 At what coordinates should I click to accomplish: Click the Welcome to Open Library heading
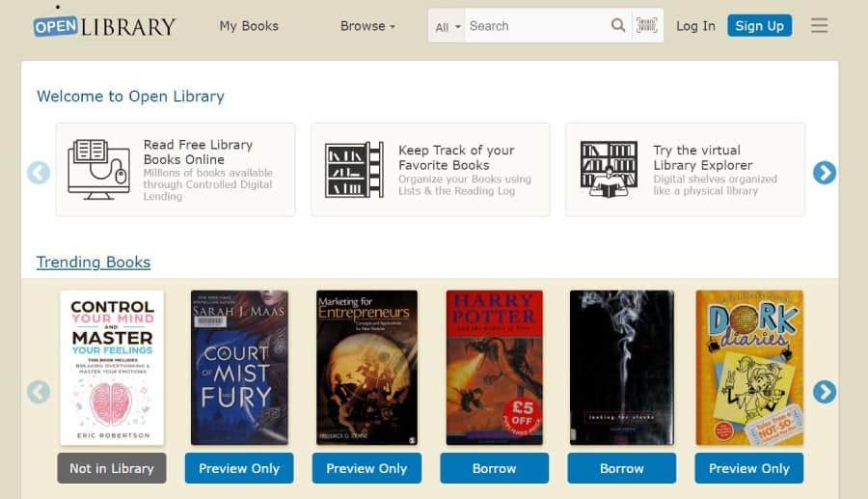tap(130, 97)
